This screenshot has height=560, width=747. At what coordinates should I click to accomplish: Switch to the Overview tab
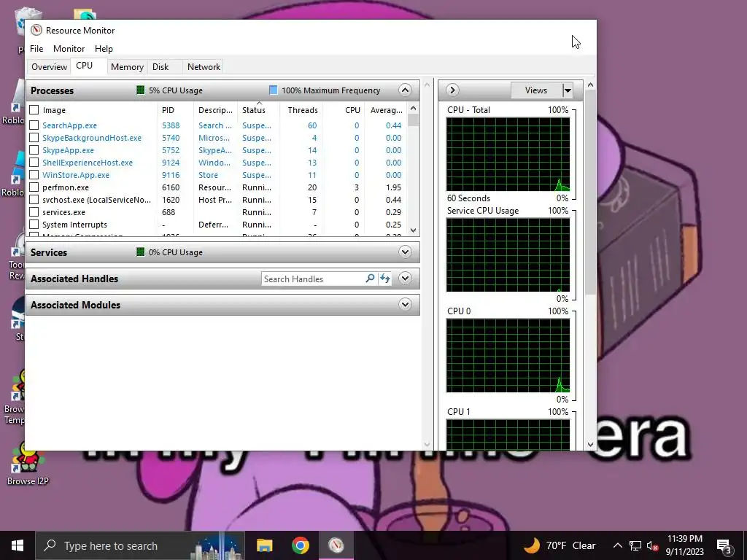(x=49, y=67)
